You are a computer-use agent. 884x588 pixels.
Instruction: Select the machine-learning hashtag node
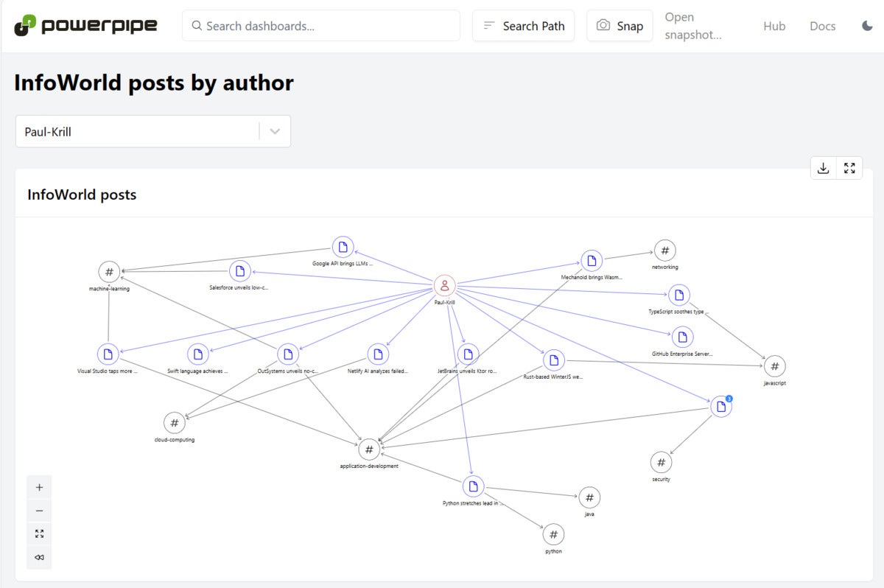tap(109, 272)
